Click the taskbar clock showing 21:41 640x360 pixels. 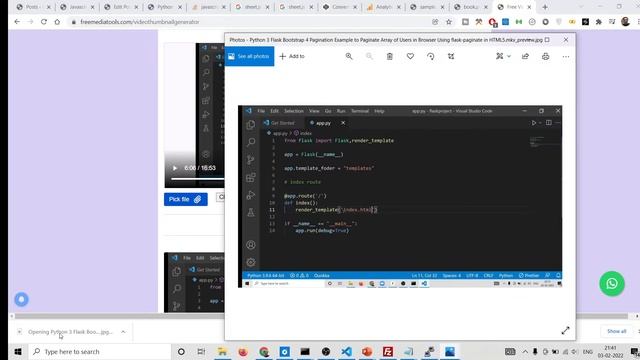(x=611, y=351)
